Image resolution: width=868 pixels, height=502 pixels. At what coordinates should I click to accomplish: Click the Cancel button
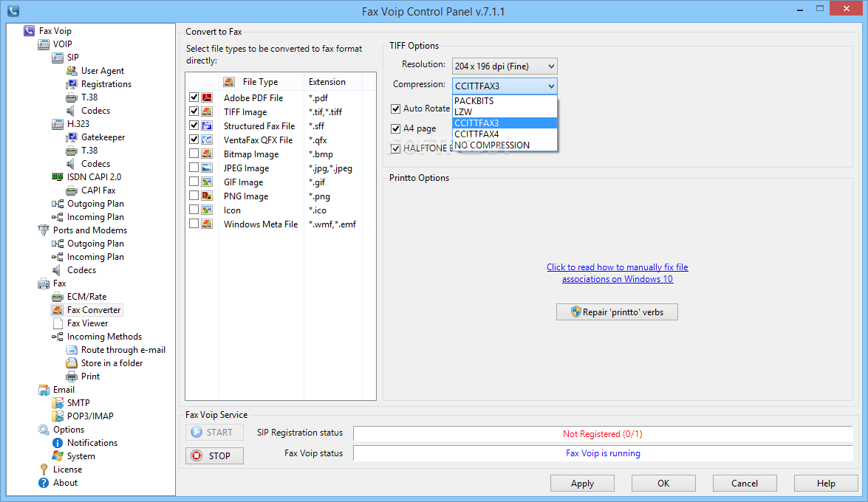point(745,484)
